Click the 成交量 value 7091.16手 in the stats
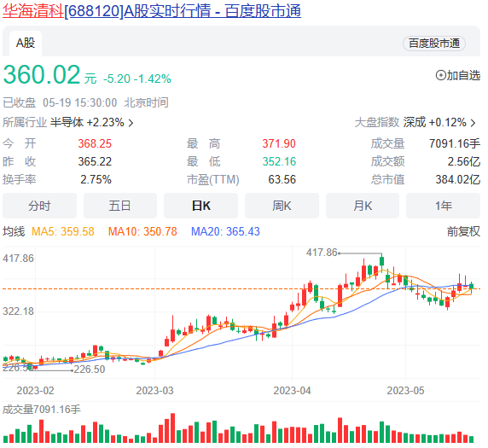Image resolution: width=488 pixels, height=448 pixels. 455,144
